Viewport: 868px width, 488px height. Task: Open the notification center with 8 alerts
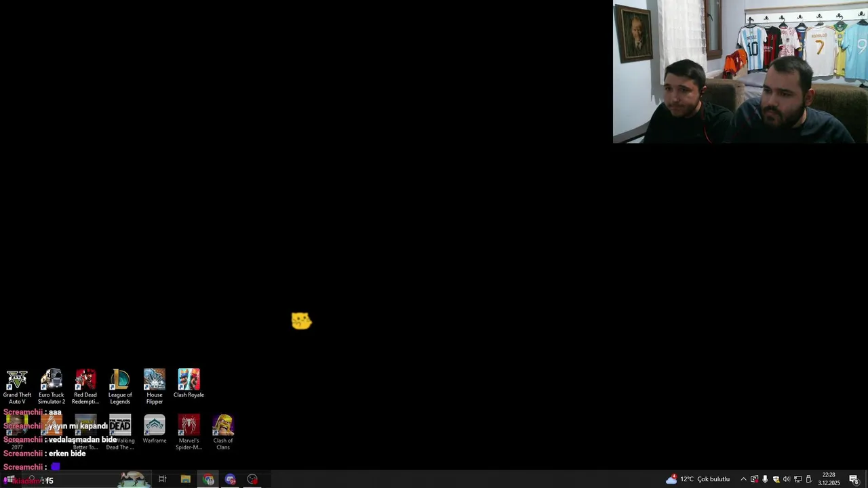(x=854, y=479)
